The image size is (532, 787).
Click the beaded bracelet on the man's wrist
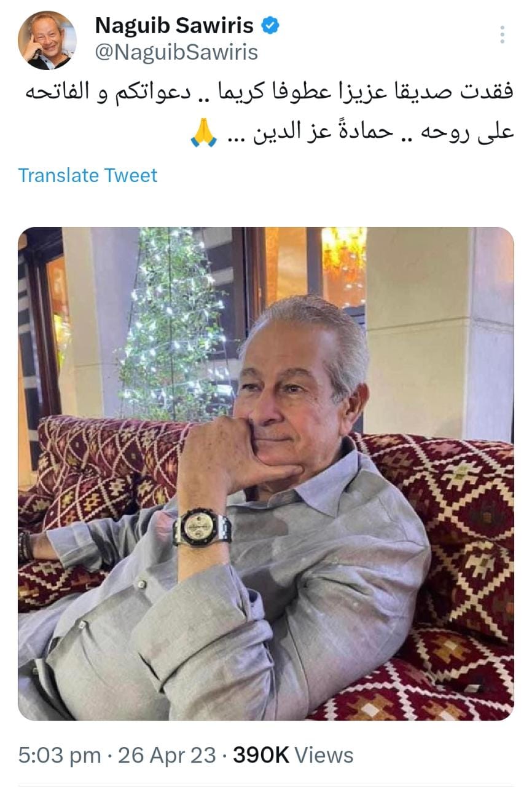[25, 545]
